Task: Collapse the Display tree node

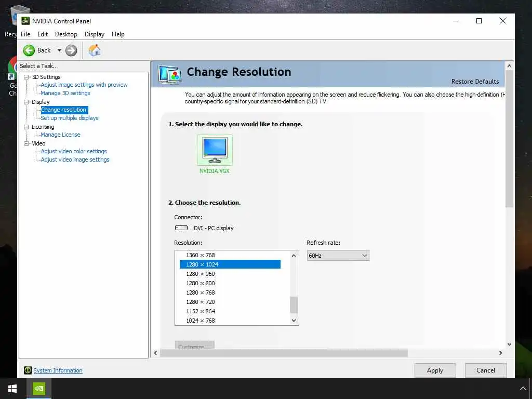Action: (x=26, y=102)
